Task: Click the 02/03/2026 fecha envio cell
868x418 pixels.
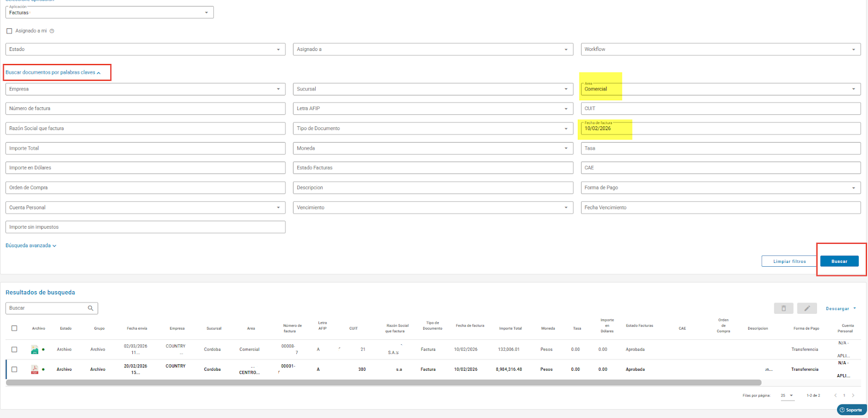Action: pos(135,349)
